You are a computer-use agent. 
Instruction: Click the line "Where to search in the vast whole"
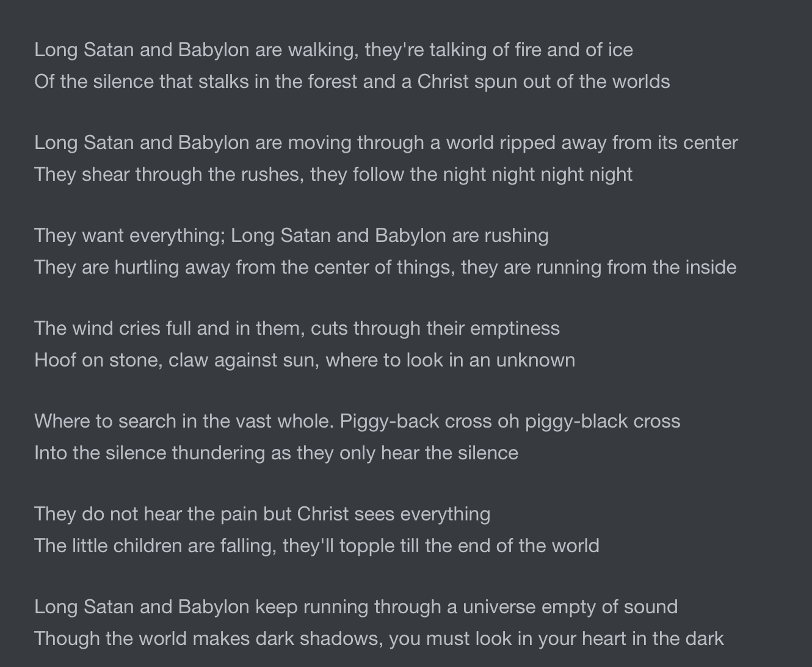pos(357,421)
